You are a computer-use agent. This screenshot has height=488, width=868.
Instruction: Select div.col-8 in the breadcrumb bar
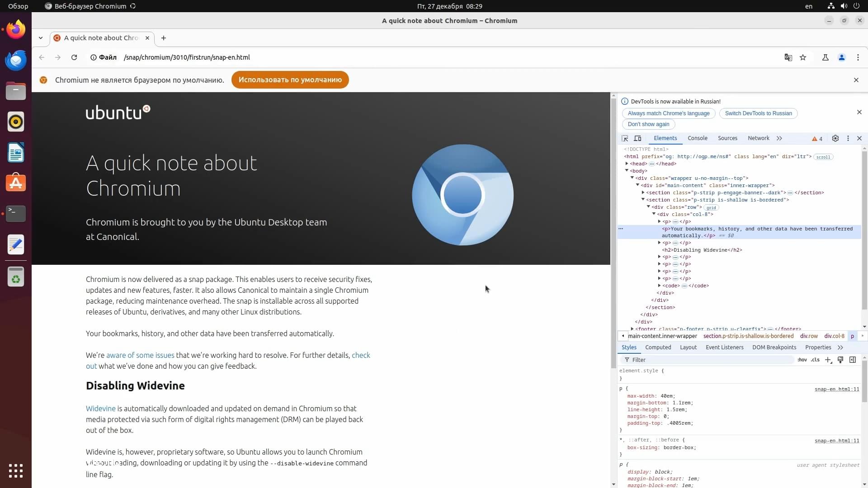coord(834,336)
